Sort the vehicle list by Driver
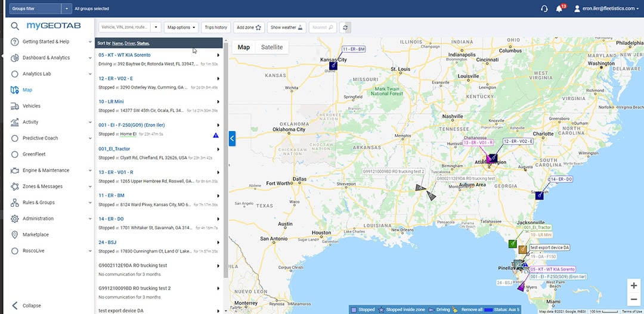644x314 pixels. (x=129, y=43)
